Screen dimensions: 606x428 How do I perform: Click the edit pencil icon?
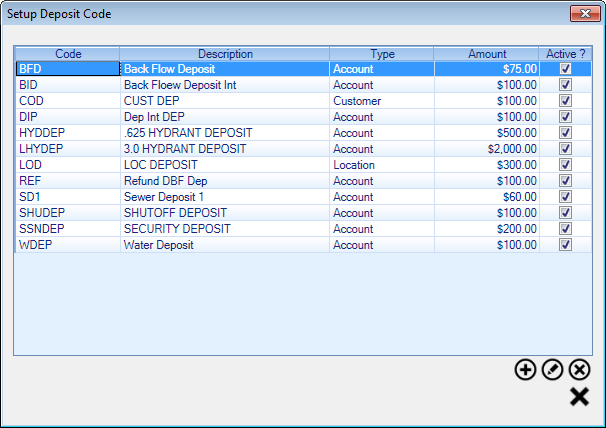coord(552,370)
